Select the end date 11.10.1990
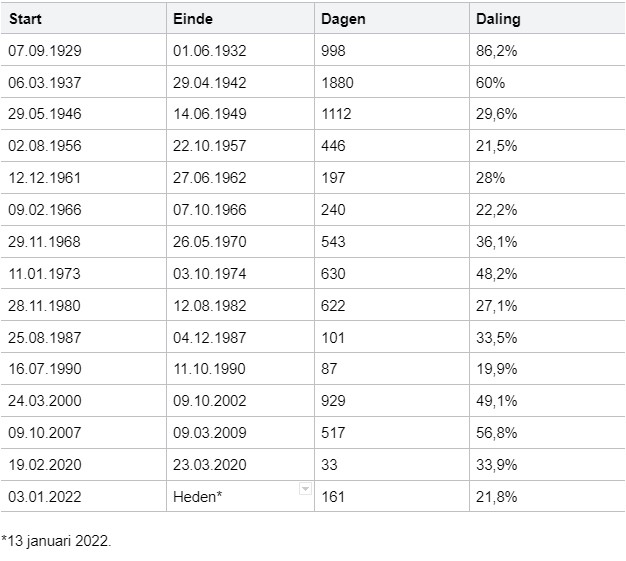 click(240, 369)
